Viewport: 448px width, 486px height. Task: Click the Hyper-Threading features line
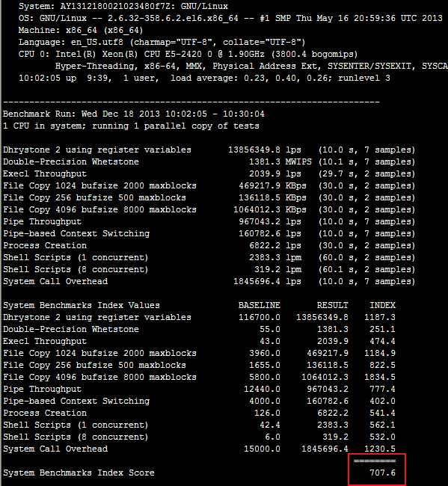point(251,66)
